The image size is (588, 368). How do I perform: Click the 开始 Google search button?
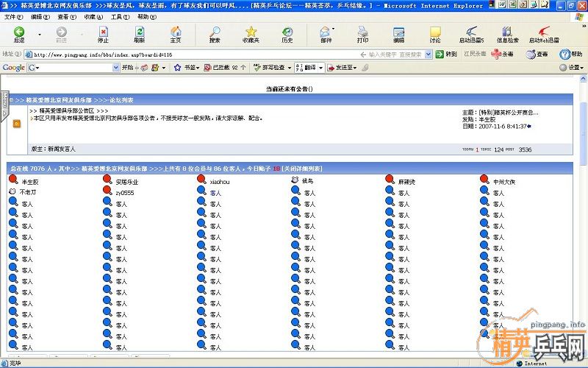click(127, 68)
